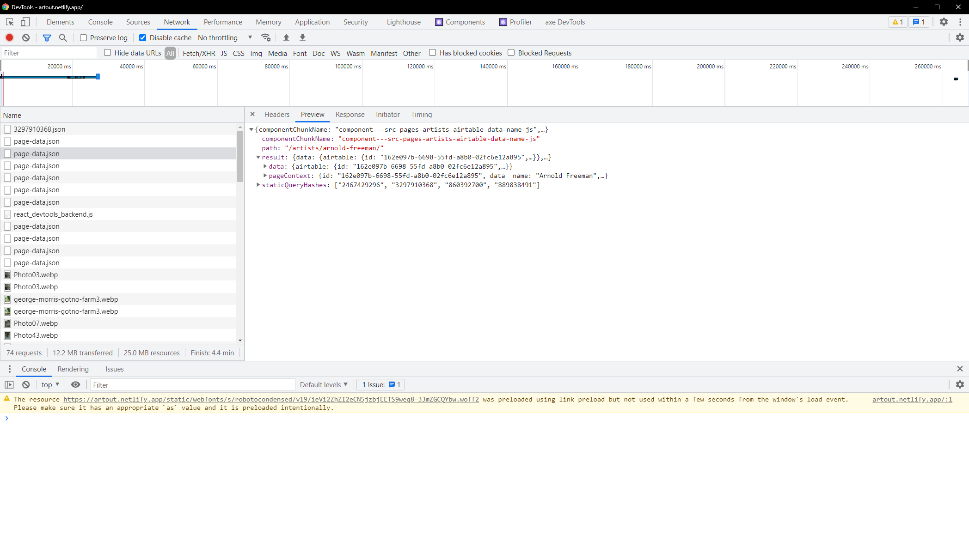
Task: Import HAR file upload icon
Action: click(x=286, y=37)
